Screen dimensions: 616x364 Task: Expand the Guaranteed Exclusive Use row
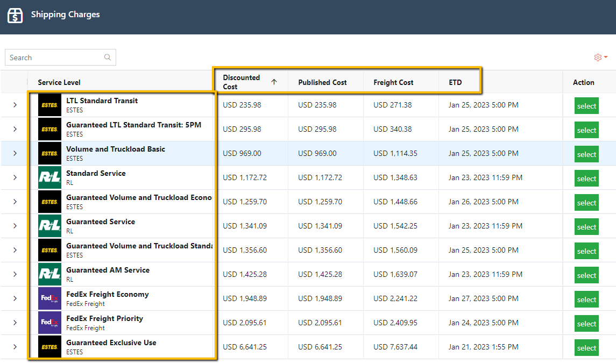(15, 347)
